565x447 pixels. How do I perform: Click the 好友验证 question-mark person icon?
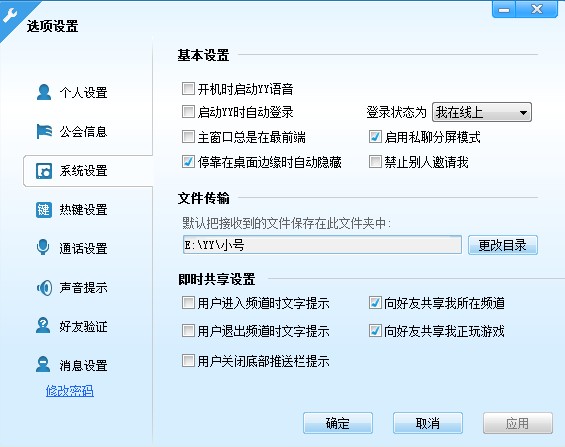click(x=43, y=326)
